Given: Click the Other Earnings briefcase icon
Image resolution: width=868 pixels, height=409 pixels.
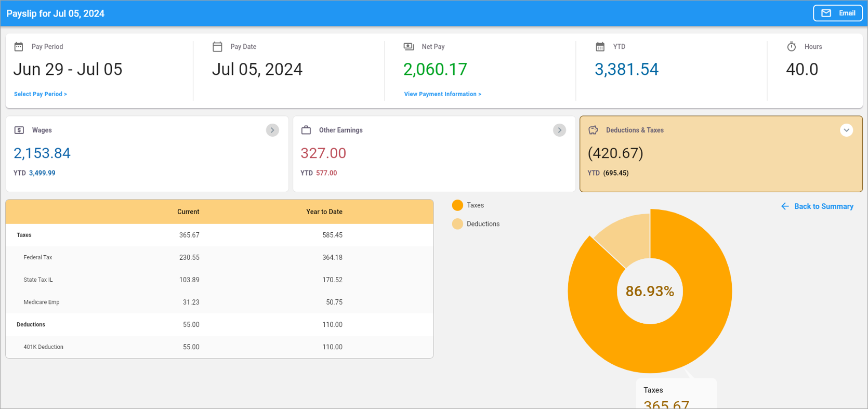Looking at the screenshot, I should (x=306, y=130).
